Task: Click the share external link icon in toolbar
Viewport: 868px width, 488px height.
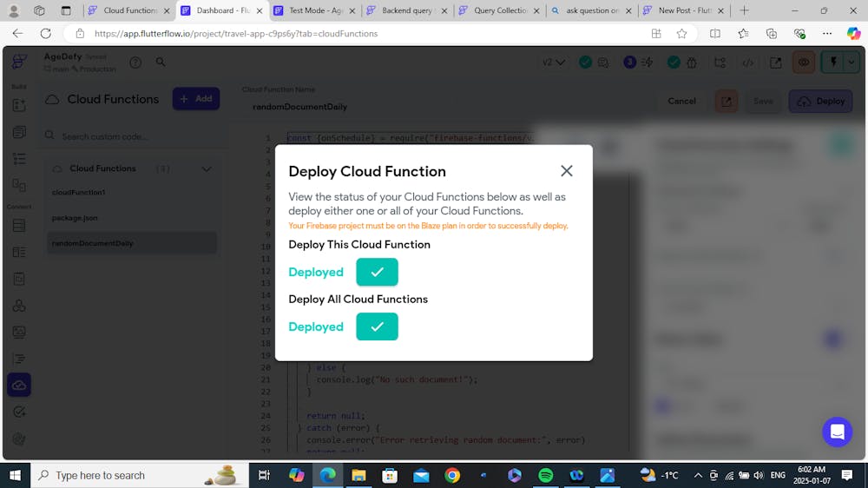Action: tap(775, 63)
